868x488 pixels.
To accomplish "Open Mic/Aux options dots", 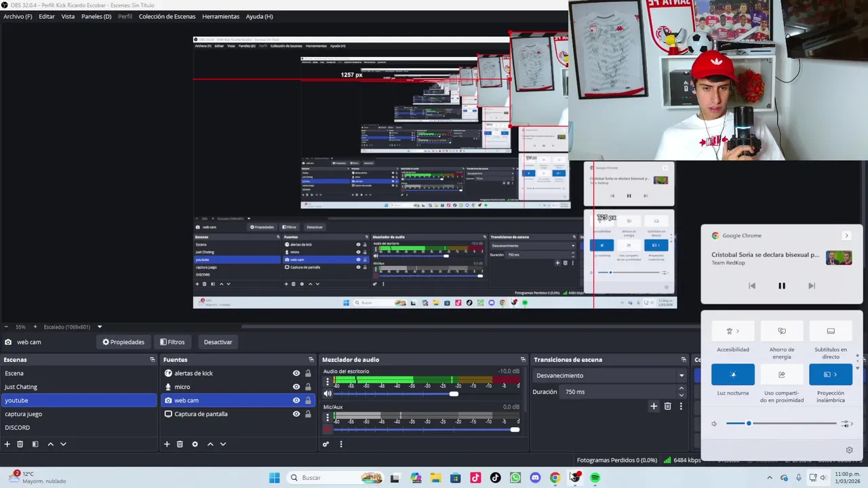I will coord(328,418).
